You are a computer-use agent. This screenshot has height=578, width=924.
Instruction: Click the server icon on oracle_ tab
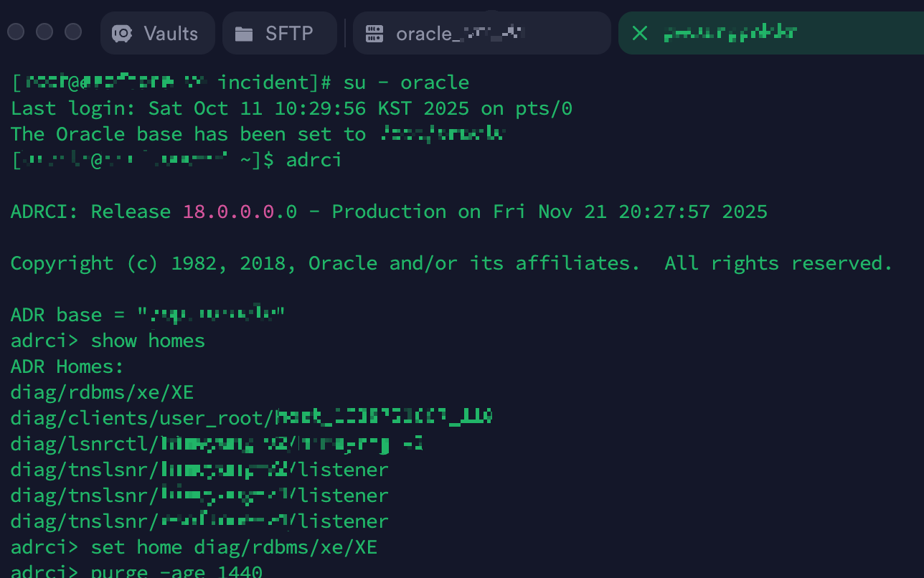374,34
